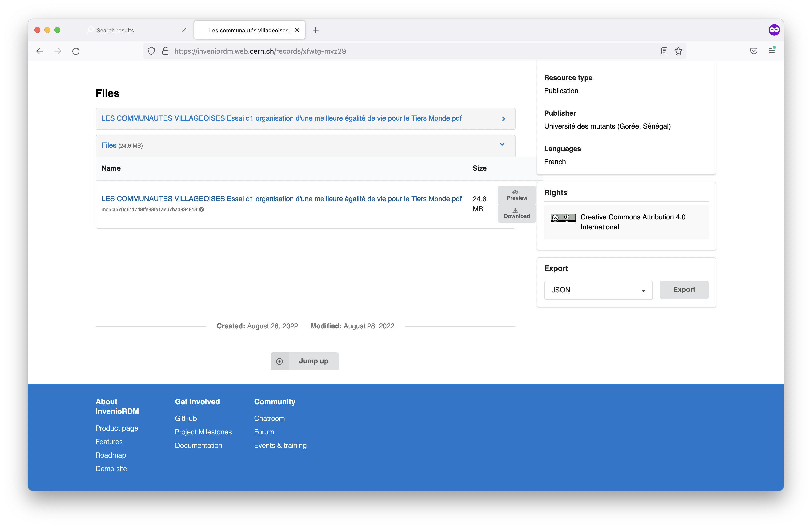Click the Export button
Image resolution: width=812 pixels, height=528 pixels.
click(684, 289)
